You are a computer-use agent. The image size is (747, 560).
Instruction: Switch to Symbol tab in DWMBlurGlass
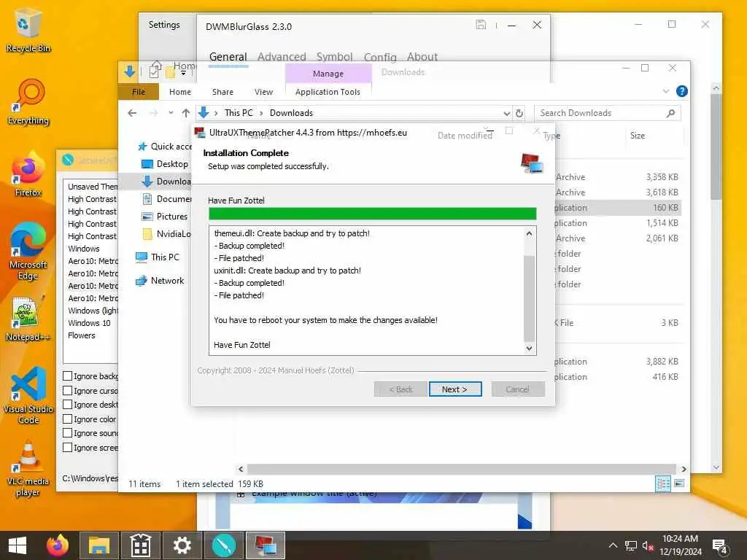[x=334, y=57]
